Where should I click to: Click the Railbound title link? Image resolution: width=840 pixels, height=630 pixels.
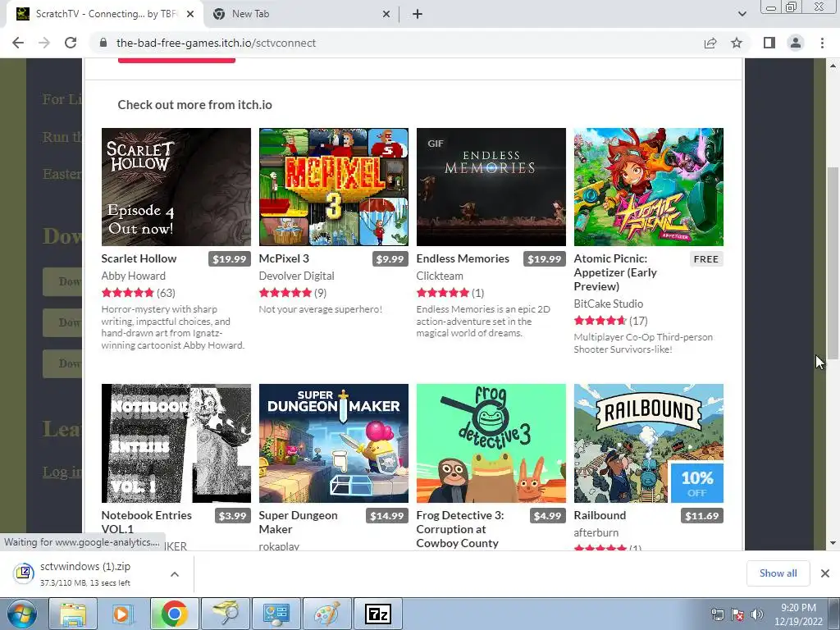600,515
